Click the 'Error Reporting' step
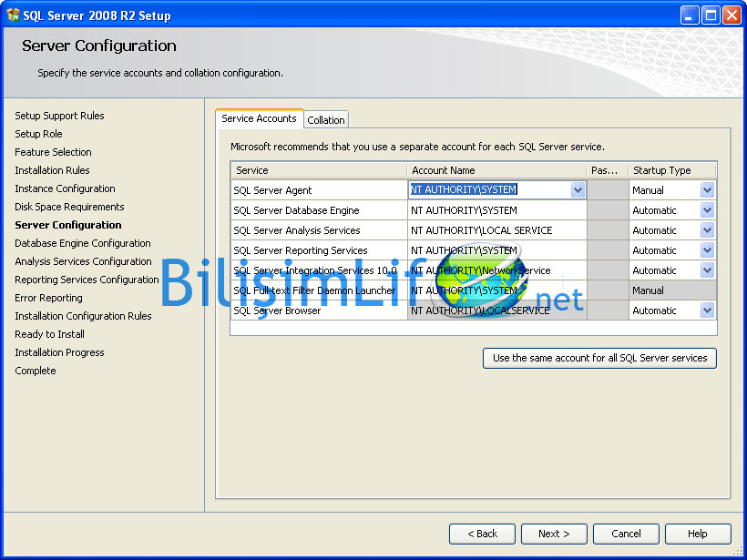This screenshot has height=560, width=747. (x=48, y=298)
